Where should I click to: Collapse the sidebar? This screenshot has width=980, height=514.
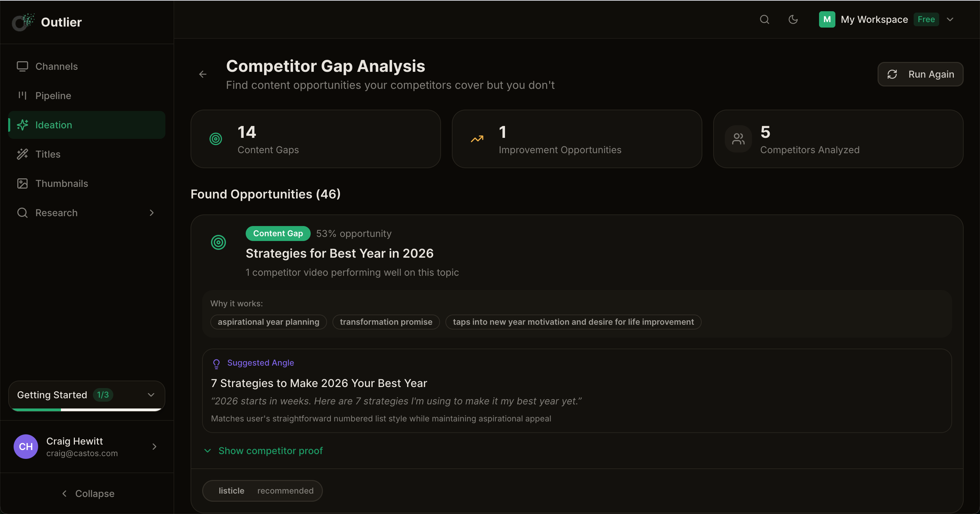click(x=88, y=494)
